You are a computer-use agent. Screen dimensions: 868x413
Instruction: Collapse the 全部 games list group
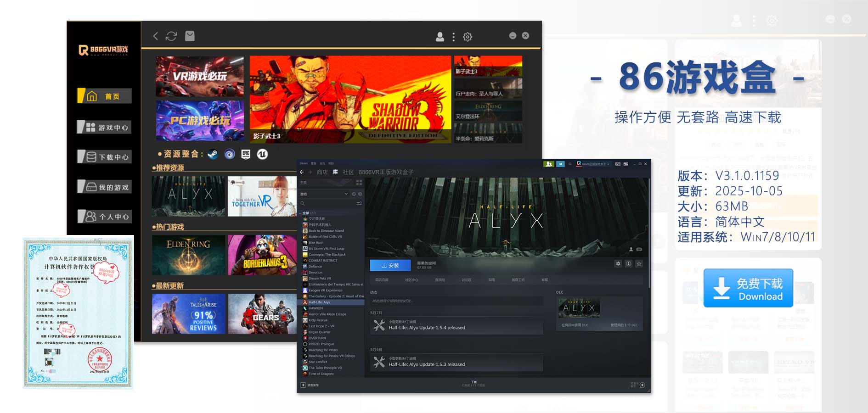click(300, 213)
